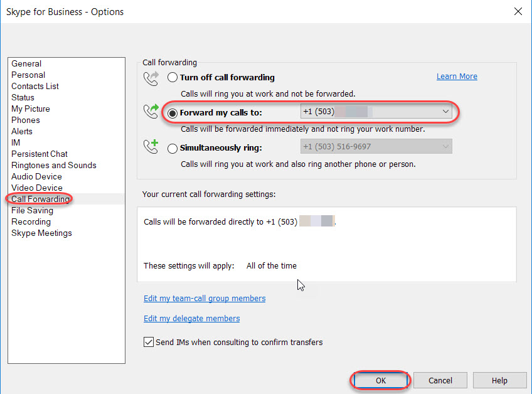
Task: Expand the simultaneously ring number dropdown
Action: (x=445, y=146)
